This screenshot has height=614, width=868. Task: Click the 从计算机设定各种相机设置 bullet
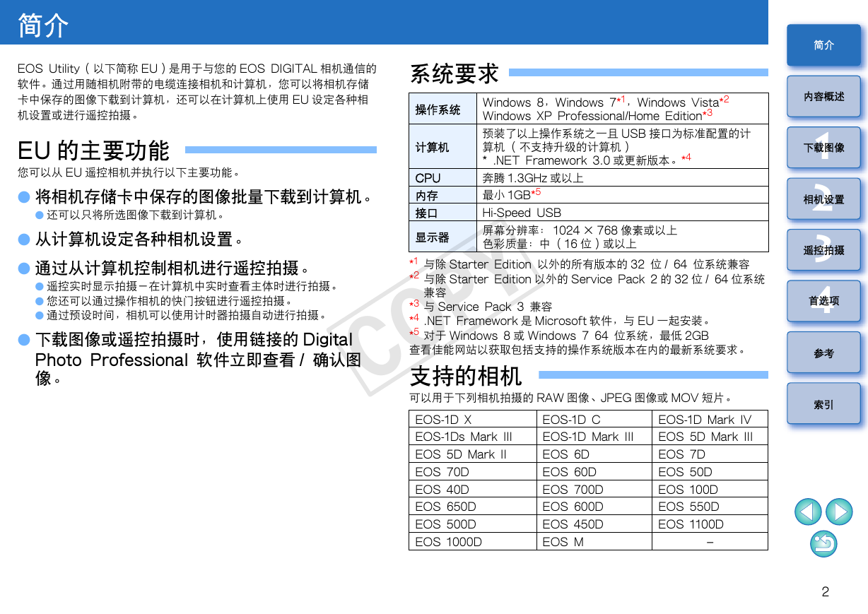coord(132,239)
